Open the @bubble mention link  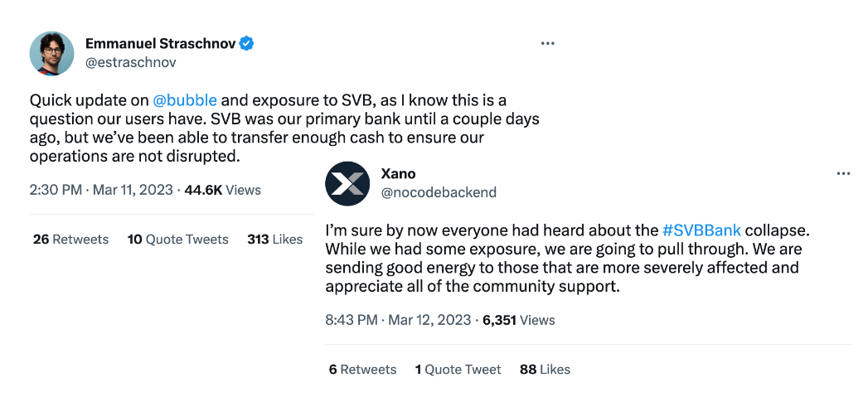tap(185, 100)
